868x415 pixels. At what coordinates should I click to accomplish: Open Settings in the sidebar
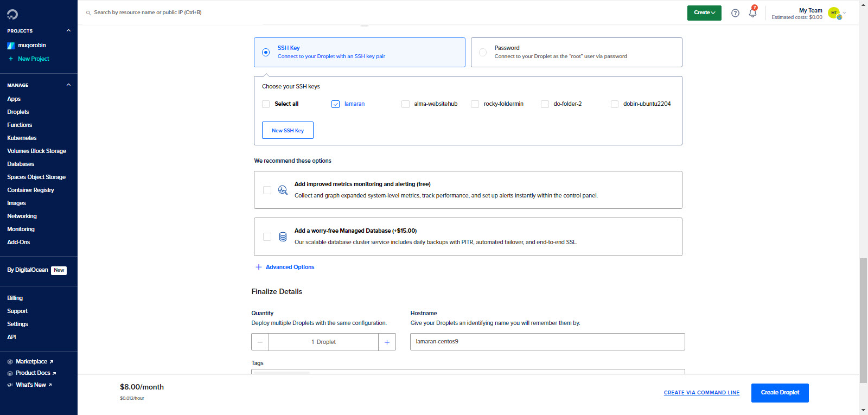coord(17,324)
